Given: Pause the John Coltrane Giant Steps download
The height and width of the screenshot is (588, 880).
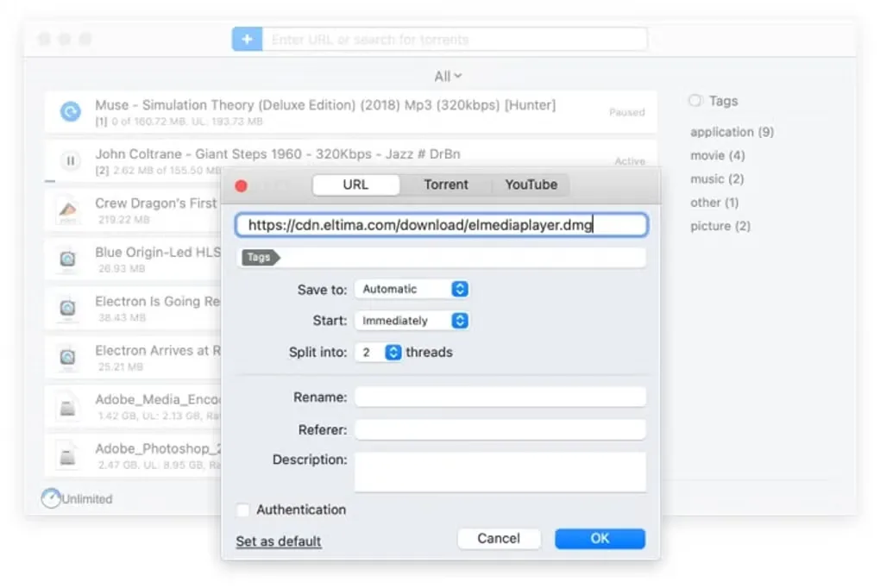Looking at the screenshot, I should tap(71, 161).
